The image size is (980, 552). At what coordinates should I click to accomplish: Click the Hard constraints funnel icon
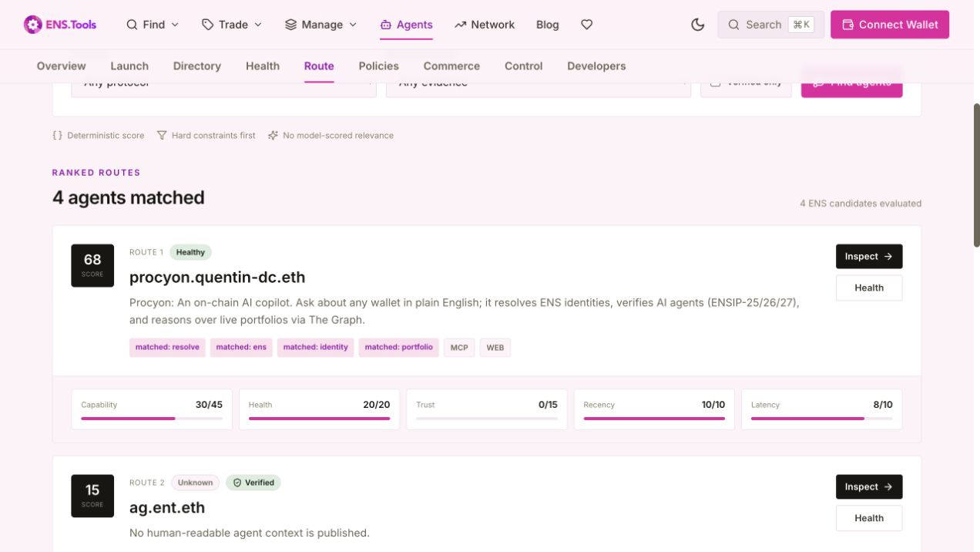tap(162, 135)
